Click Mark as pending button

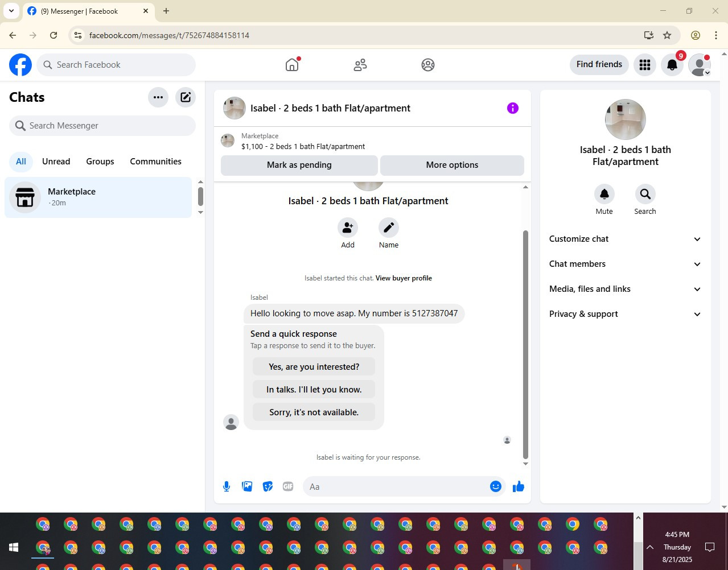pos(299,165)
